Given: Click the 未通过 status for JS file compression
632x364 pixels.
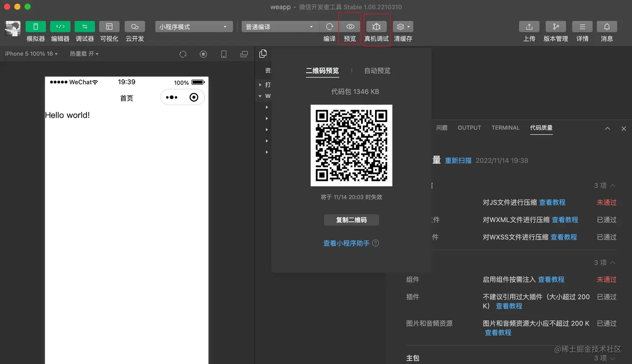Looking at the screenshot, I should pyautogui.click(x=607, y=202).
